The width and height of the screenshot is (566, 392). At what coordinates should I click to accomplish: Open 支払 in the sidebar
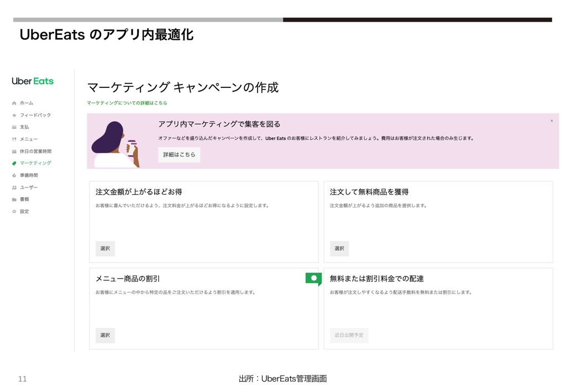(24, 127)
